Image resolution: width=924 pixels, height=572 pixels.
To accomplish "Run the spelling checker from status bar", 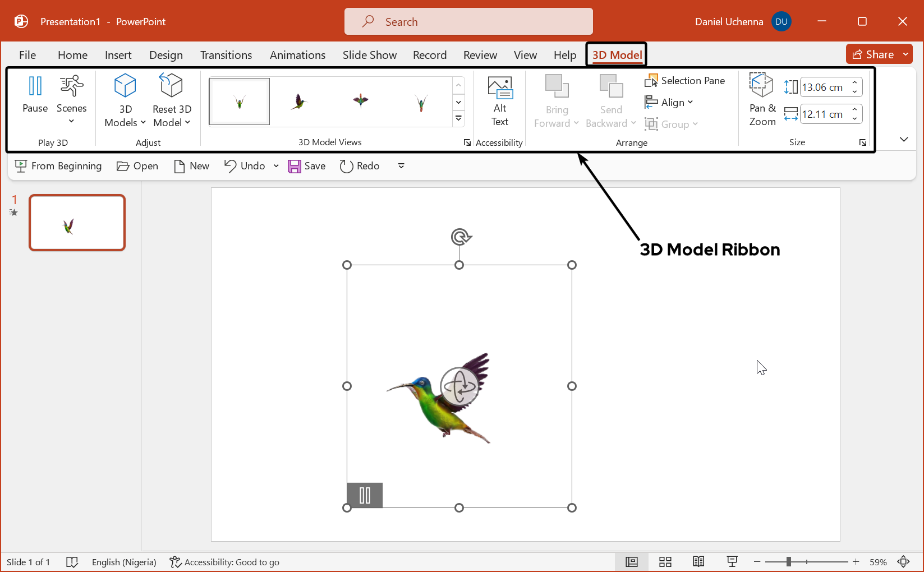I will pos(72,561).
